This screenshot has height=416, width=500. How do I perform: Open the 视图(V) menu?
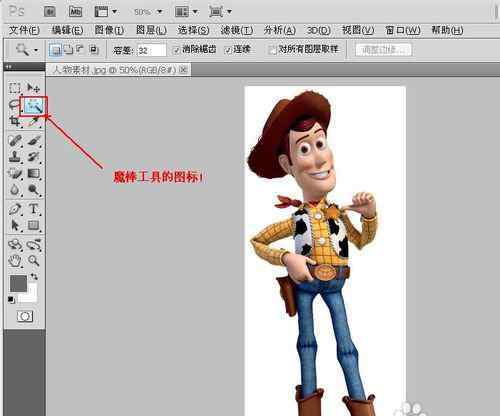coord(358,31)
